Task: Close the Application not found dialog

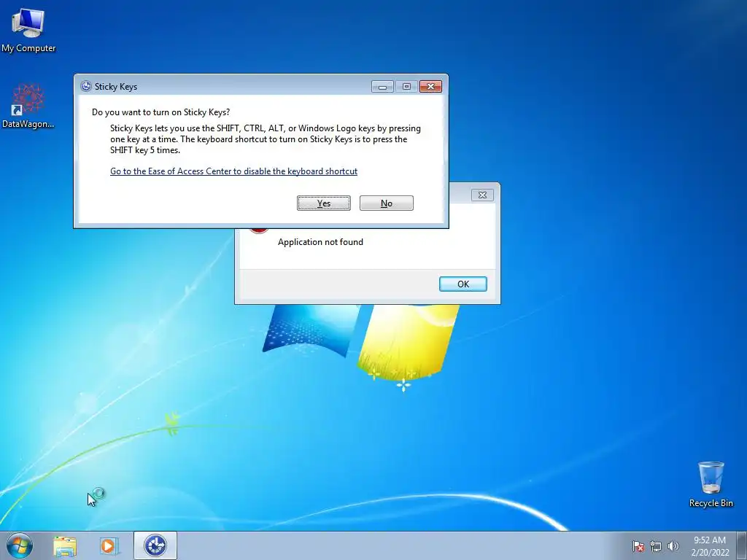Action: (x=482, y=195)
